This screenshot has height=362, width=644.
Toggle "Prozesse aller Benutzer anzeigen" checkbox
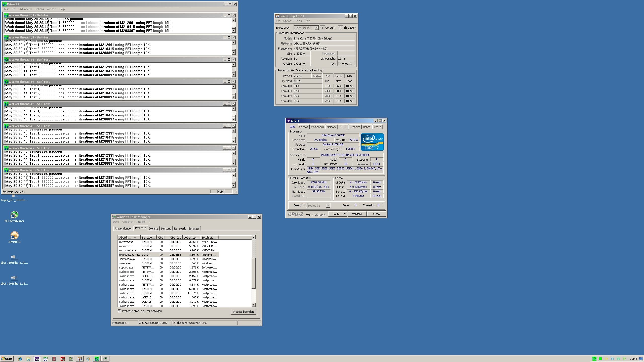coord(119,311)
